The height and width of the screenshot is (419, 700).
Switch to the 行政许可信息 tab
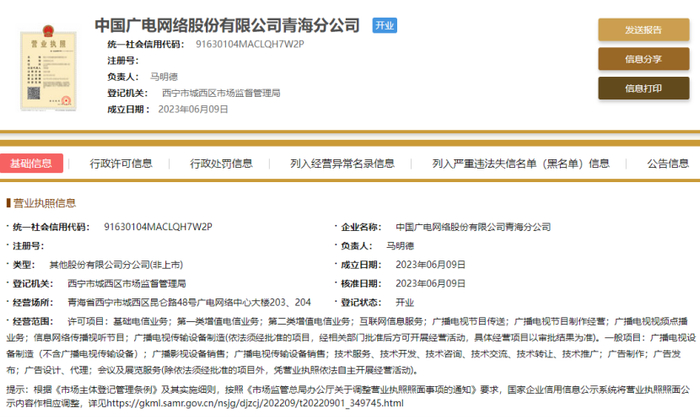121,164
